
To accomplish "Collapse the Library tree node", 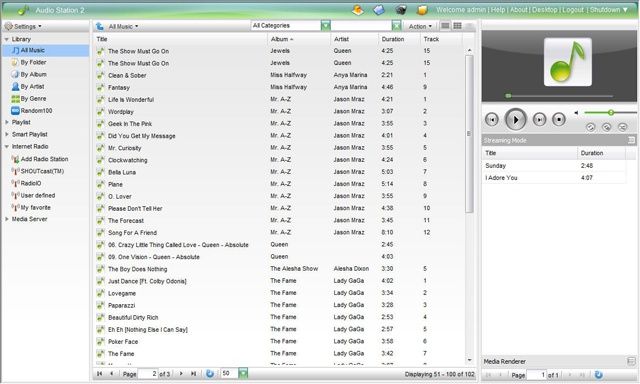I will (x=7, y=40).
